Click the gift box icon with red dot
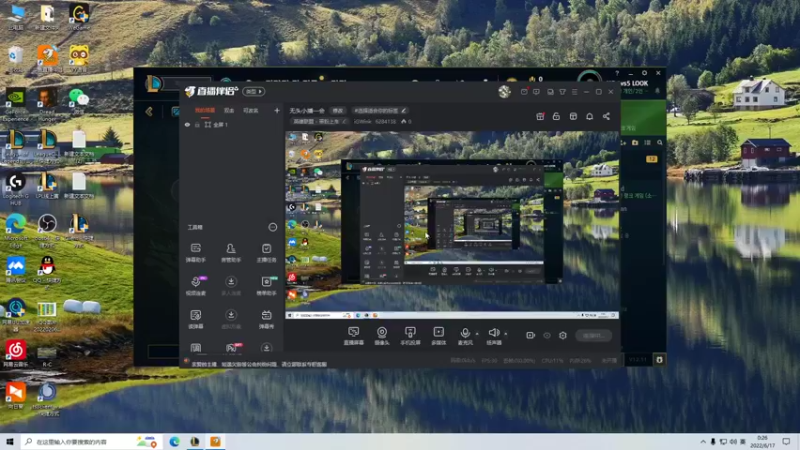 540,116
